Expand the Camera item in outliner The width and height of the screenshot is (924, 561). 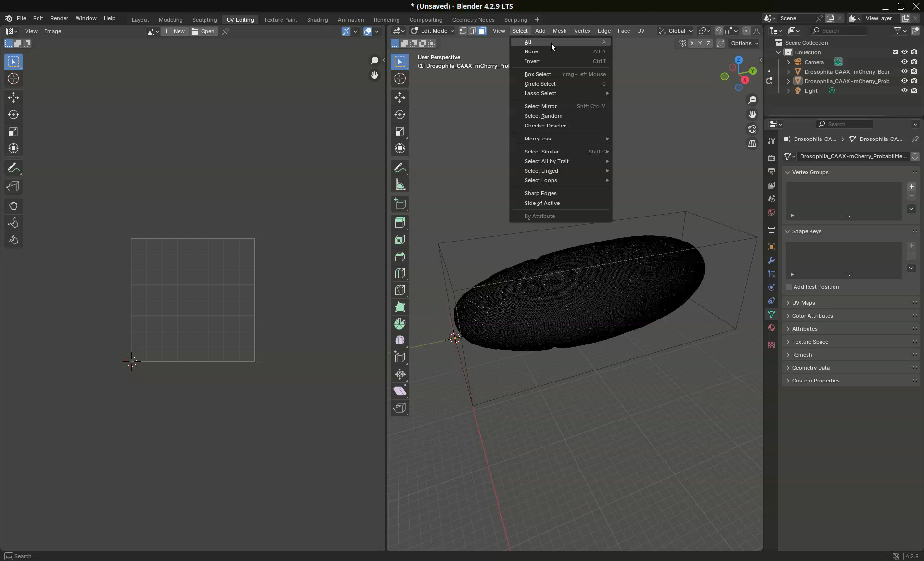(788, 62)
